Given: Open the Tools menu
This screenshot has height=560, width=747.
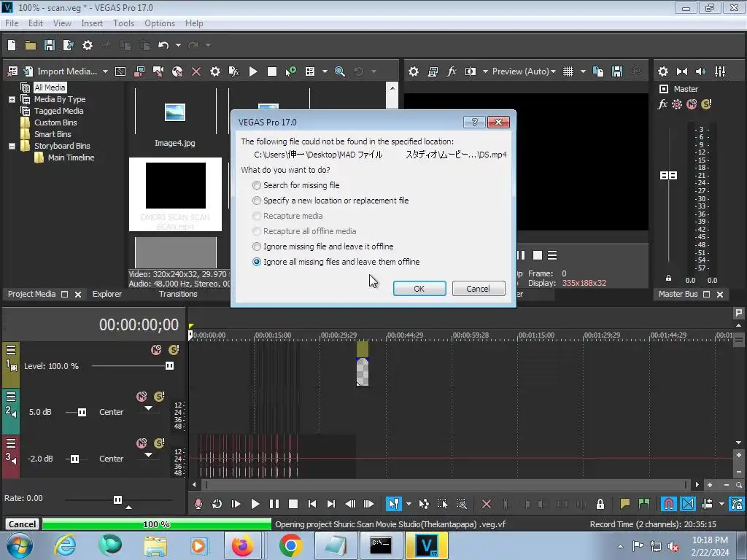Looking at the screenshot, I should coord(123,23).
